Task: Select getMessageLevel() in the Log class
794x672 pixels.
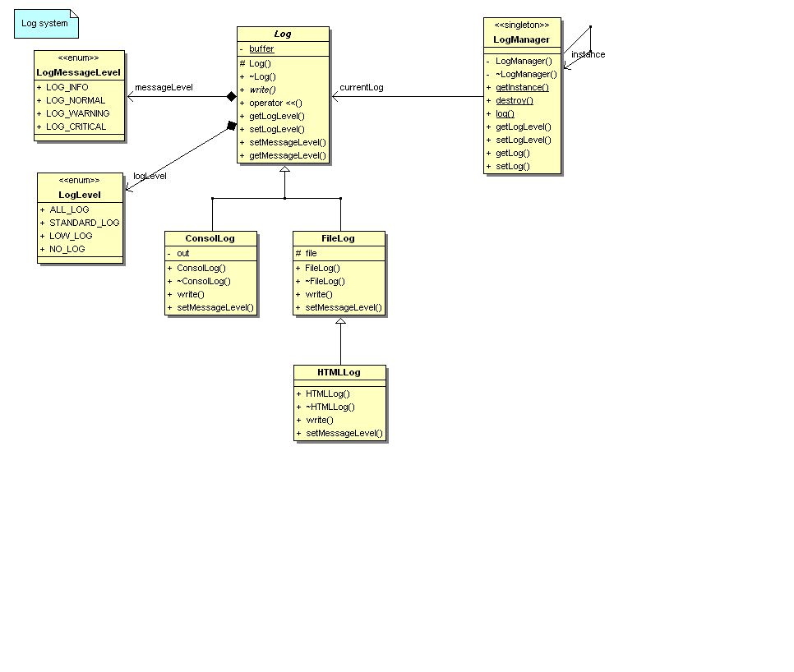Action: pos(287,155)
